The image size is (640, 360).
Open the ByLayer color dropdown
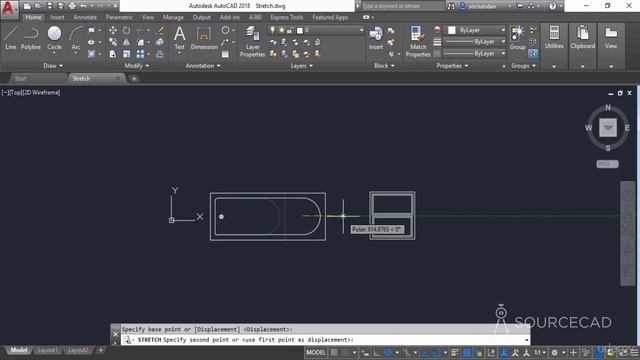(503, 30)
